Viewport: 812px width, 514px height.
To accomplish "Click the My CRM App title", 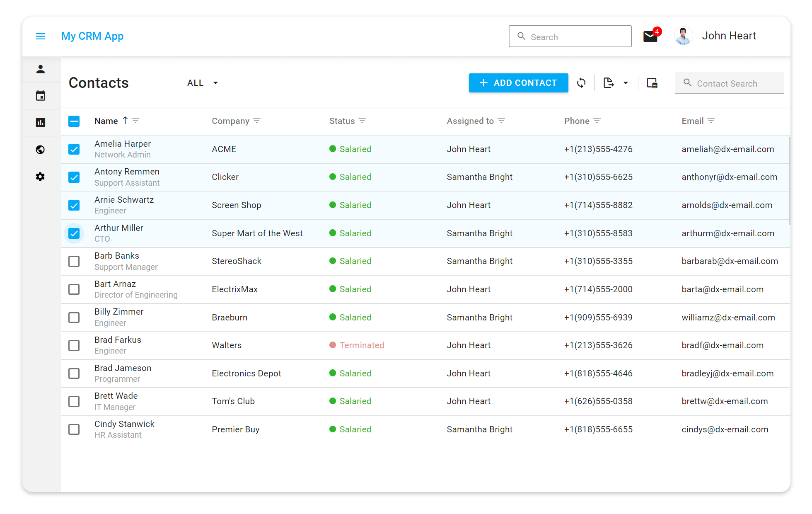I will click(x=92, y=36).
